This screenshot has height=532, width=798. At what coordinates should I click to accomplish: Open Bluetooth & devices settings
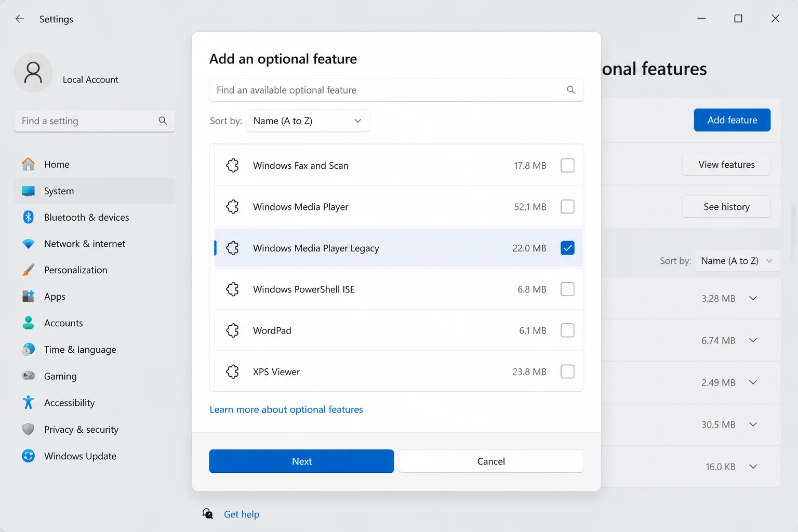(x=95, y=217)
